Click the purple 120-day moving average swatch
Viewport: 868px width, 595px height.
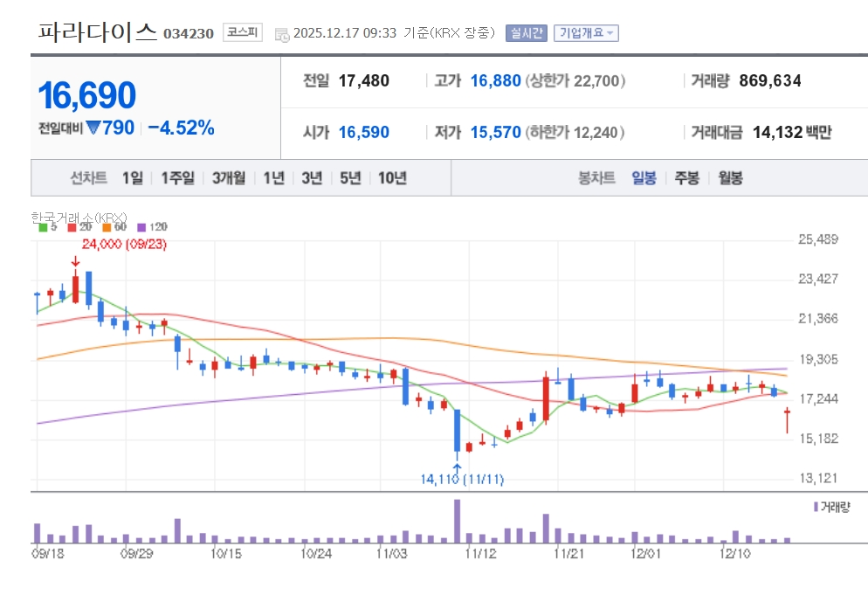pyautogui.click(x=141, y=227)
